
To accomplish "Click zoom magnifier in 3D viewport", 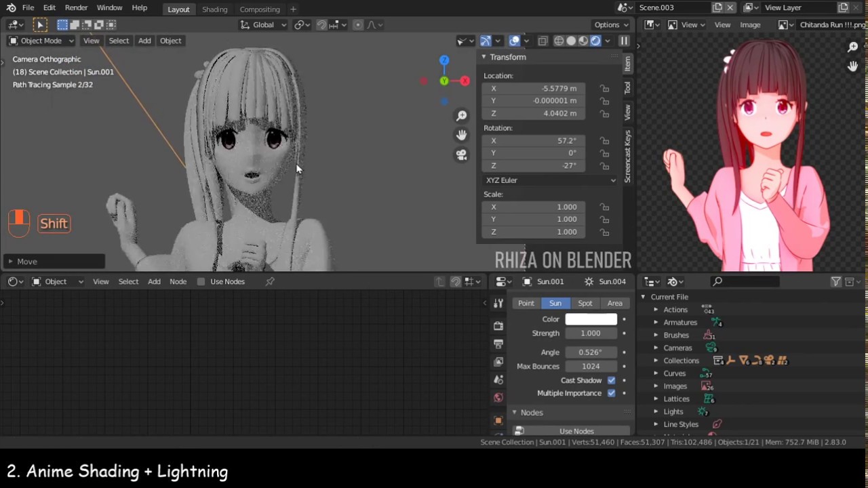I will point(461,116).
